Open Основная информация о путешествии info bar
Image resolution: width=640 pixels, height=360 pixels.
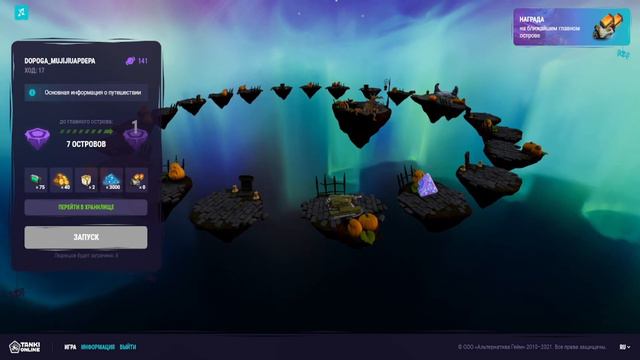point(86,93)
